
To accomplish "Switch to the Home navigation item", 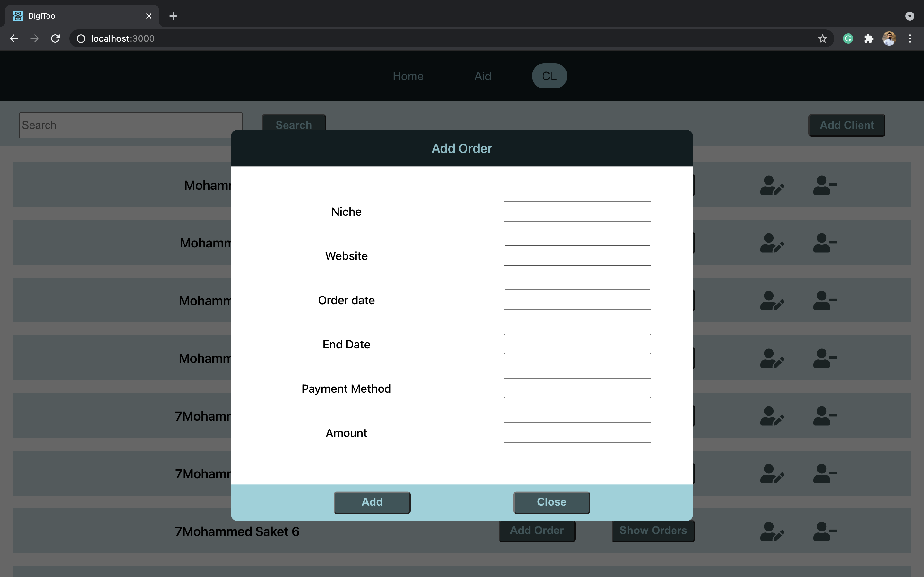I will click(x=407, y=76).
